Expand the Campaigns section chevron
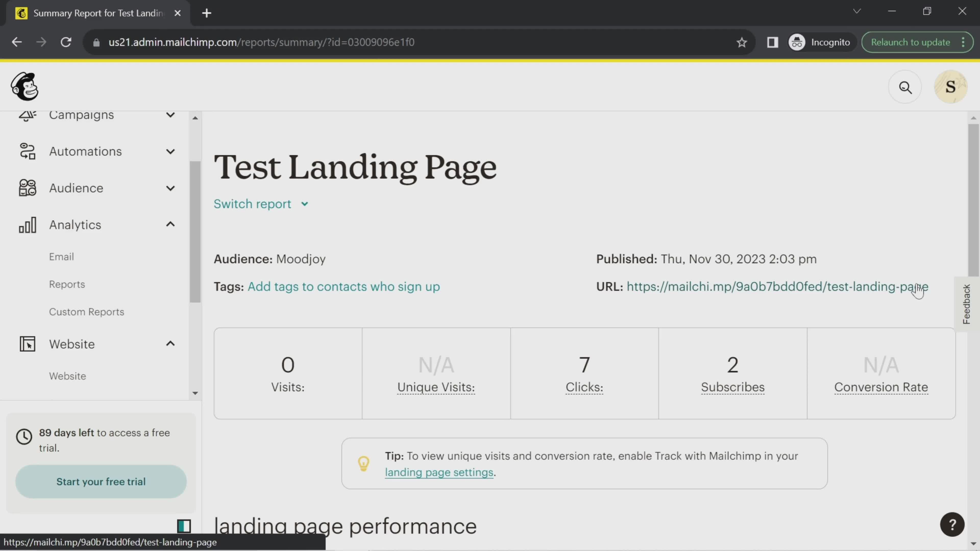This screenshot has width=980, height=551. tap(170, 115)
